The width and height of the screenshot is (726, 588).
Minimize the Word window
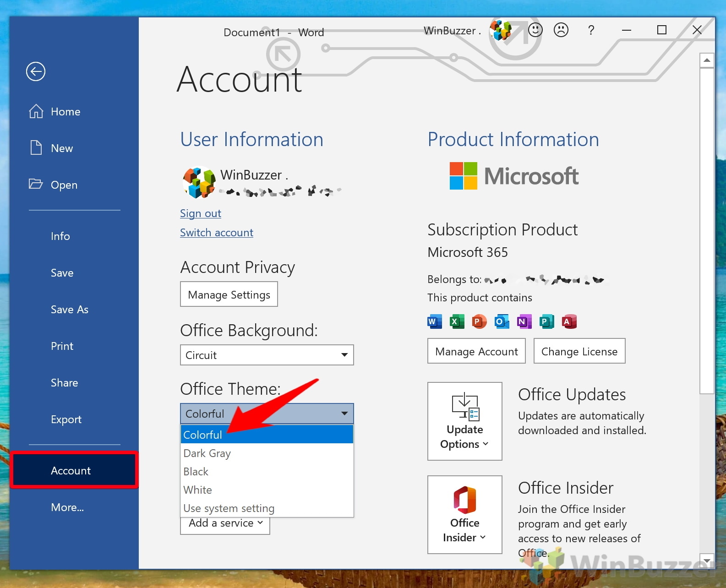tap(627, 30)
